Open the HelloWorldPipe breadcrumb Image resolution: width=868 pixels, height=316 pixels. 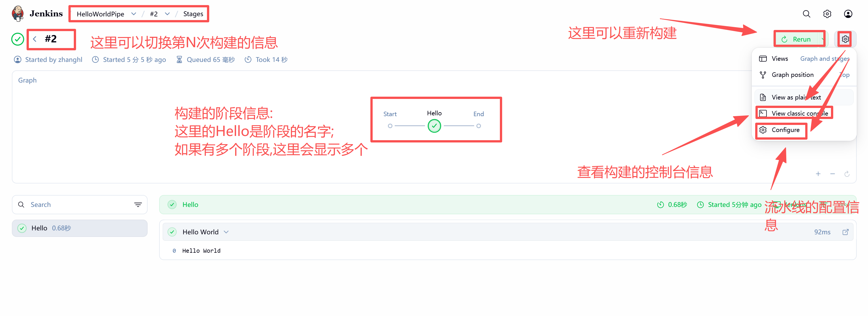click(x=100, y=14)
